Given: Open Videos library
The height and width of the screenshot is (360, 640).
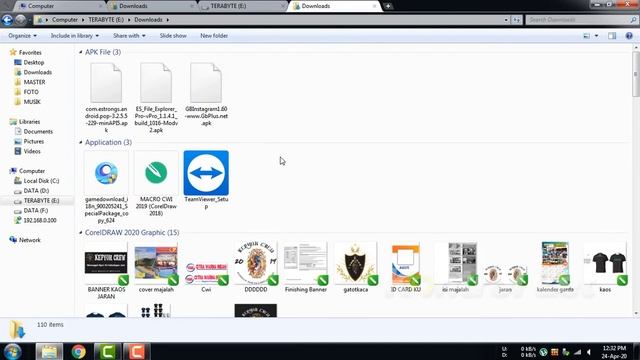Looking at the screenshot, I should coord(32,151).
